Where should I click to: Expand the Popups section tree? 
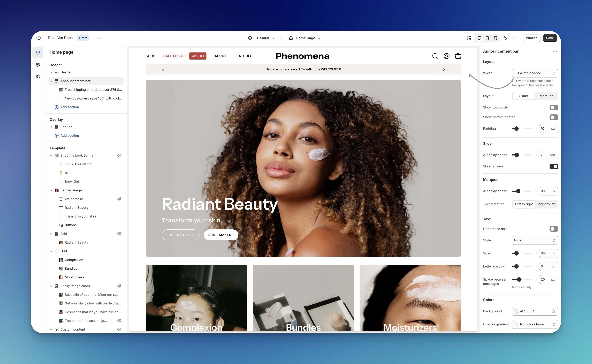[51, 127]
